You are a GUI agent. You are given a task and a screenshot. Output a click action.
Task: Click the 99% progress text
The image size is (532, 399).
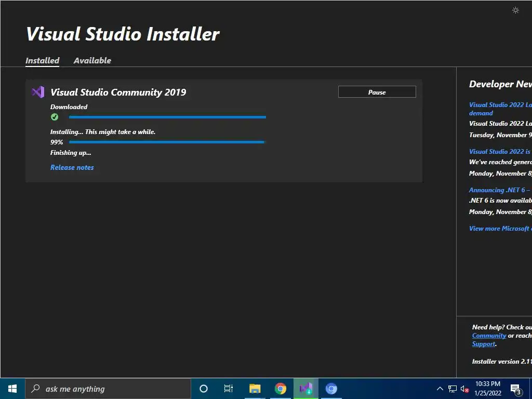[57, 142]
